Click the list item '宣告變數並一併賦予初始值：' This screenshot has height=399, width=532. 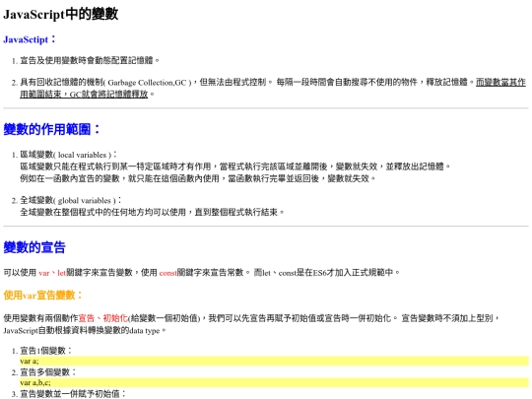pyautogui.click(x=73, y=394)
